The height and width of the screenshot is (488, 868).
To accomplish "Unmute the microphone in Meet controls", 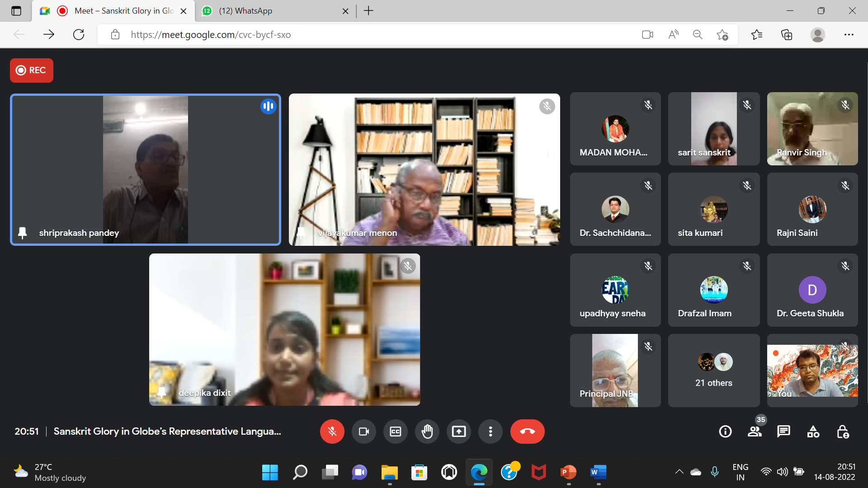I will tap(332, 432).
